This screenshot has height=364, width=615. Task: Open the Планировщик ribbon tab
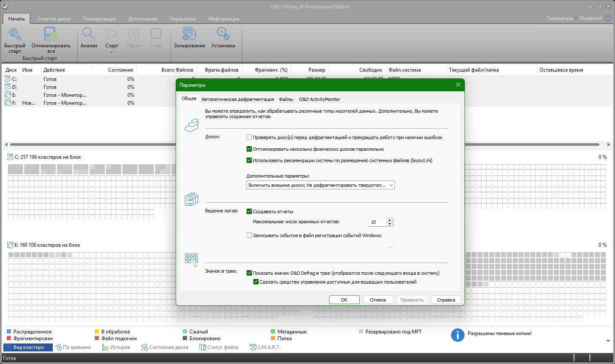99,19
